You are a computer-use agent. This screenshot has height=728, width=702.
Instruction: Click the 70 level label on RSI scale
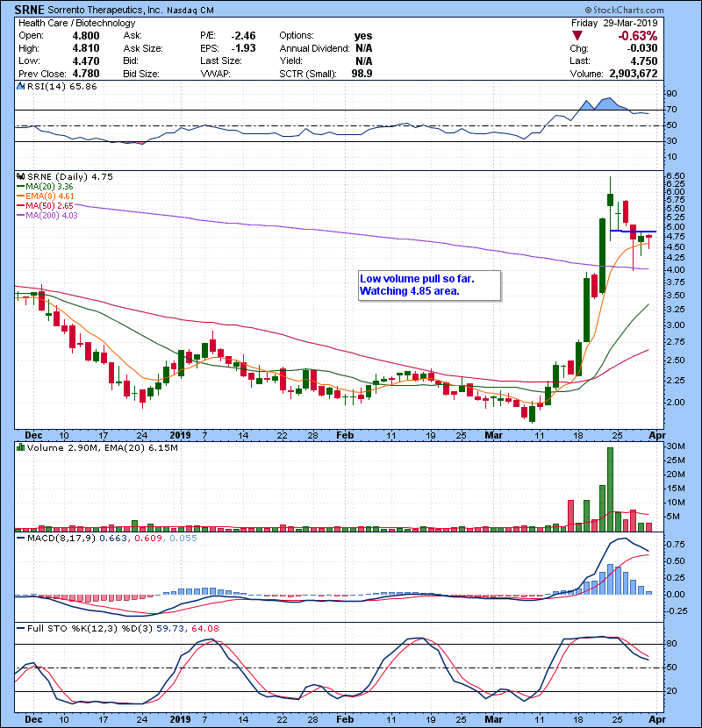click(x=671, y=110)
